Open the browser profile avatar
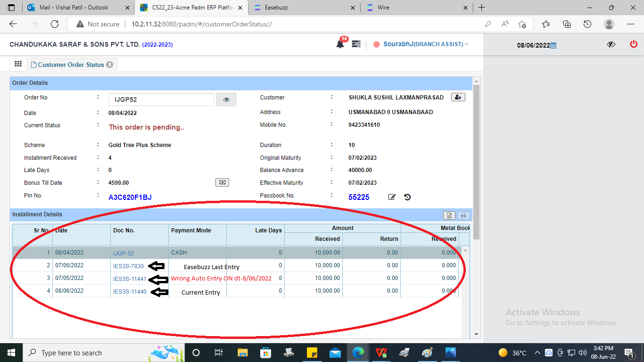This screenshot has width=644, height=362. (609, 24)
